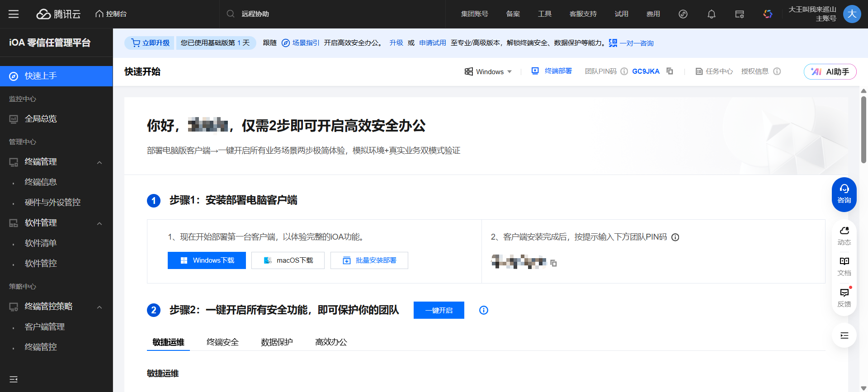Click 批量安装部署 button
Screen dimensions: 868x392
click(x=369, y=260)
